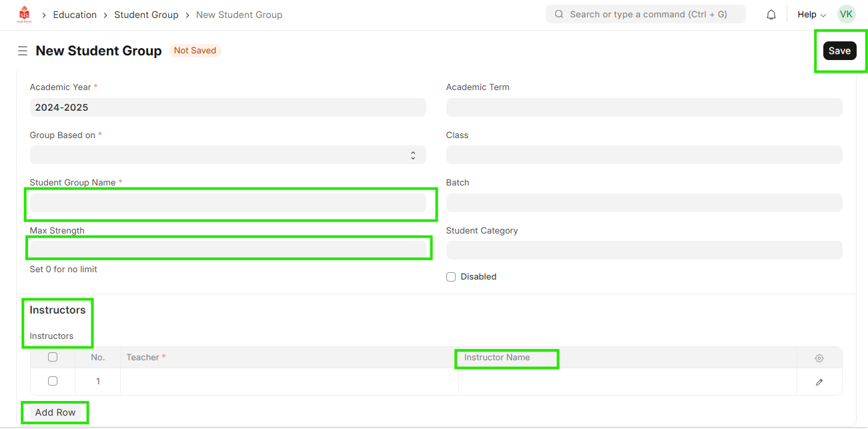
Task: Save the new student group
Action: [839, 51]
